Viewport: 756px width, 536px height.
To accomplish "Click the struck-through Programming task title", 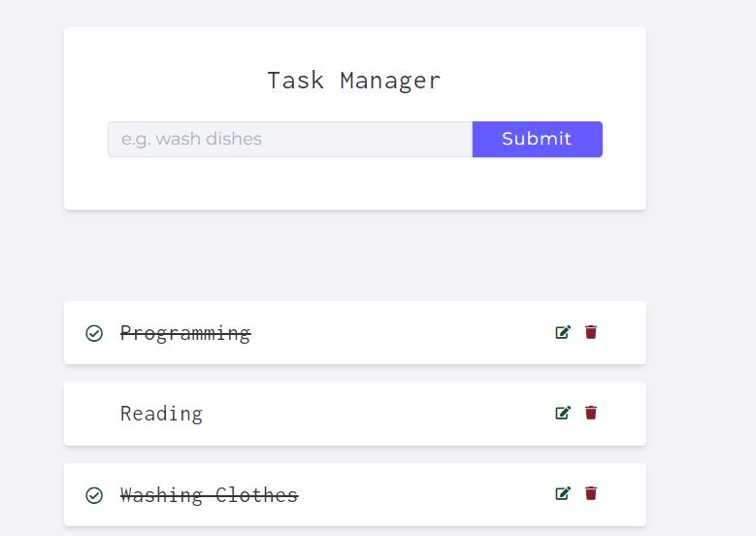I will coord(185,333).
